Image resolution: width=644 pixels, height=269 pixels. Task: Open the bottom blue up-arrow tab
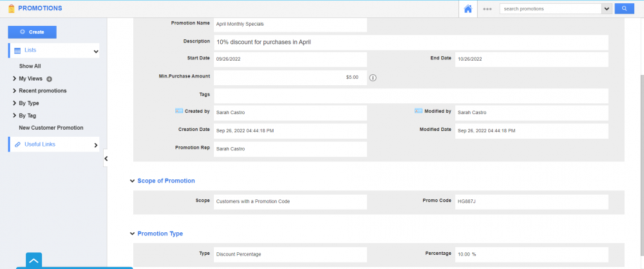[34, 261]
